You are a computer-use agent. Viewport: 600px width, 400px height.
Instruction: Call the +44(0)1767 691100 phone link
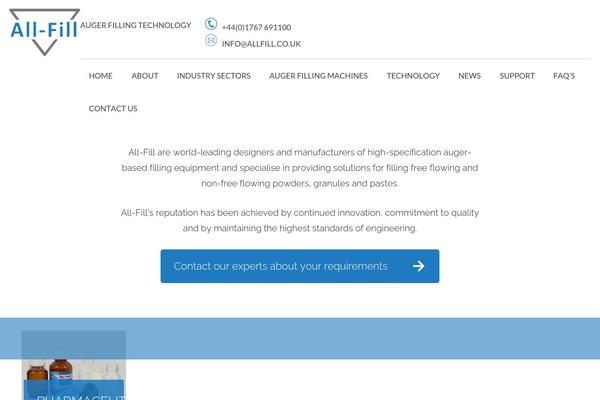pyautogui.click(x=256, y=28)
